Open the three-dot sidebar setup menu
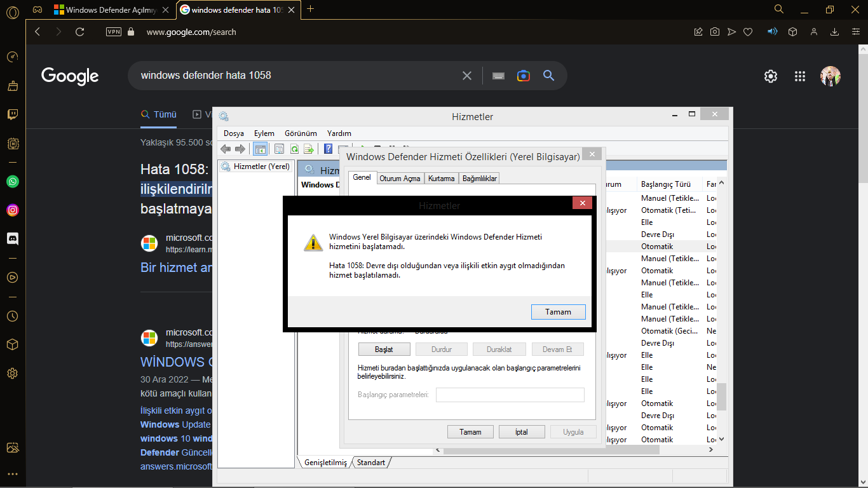This screenshot has width=868, height=488. pos(12,474)
